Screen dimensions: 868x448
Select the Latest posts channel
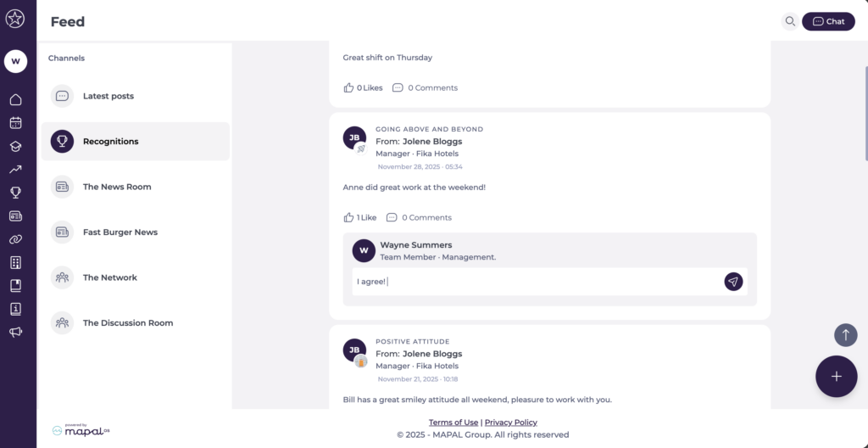pos(108,96)
